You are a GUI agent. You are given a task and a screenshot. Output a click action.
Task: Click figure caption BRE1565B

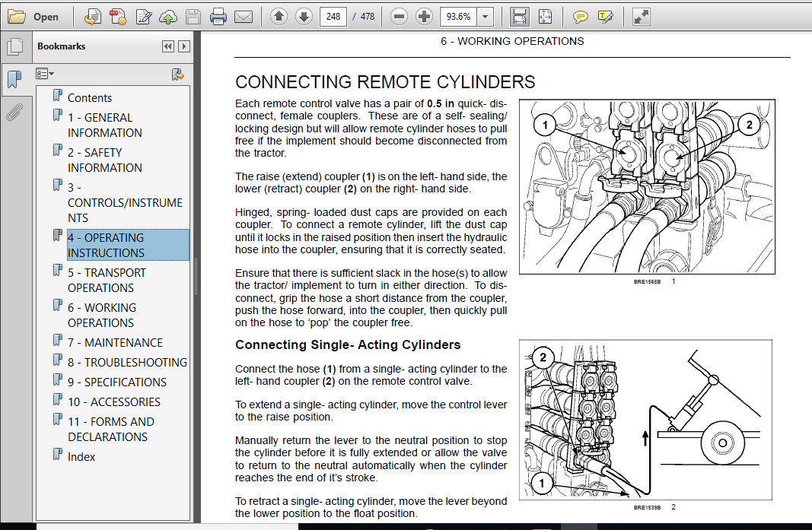[x=647, y=281]
